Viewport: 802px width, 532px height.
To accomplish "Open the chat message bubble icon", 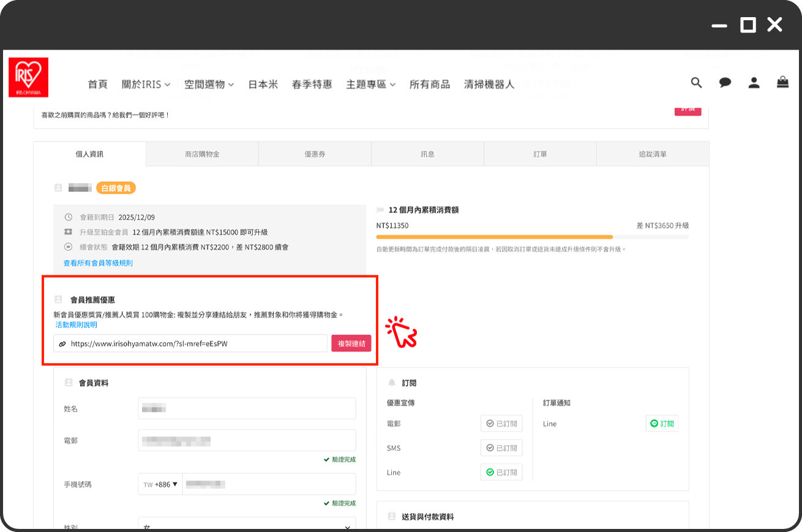I will click(725, 83).
